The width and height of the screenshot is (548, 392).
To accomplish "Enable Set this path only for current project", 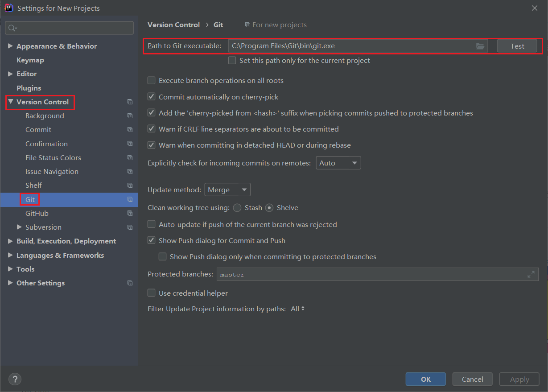I will click(x=232, y=60).
